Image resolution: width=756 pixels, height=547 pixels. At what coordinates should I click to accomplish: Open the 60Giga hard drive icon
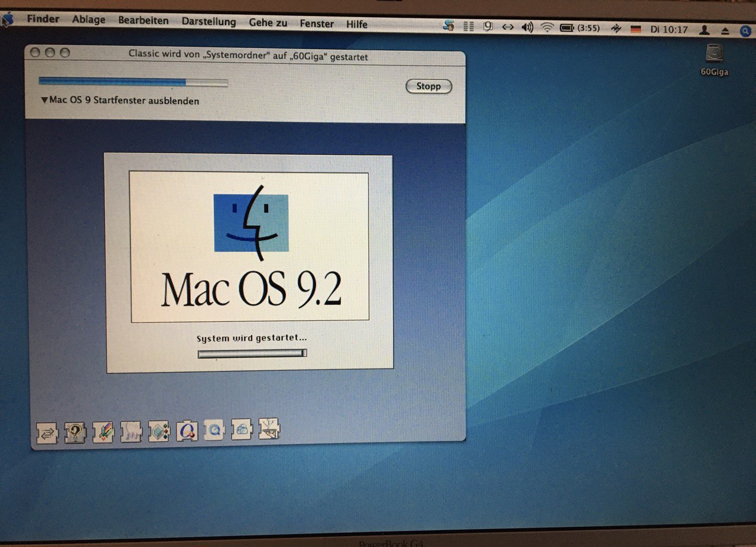coord(715,61)
